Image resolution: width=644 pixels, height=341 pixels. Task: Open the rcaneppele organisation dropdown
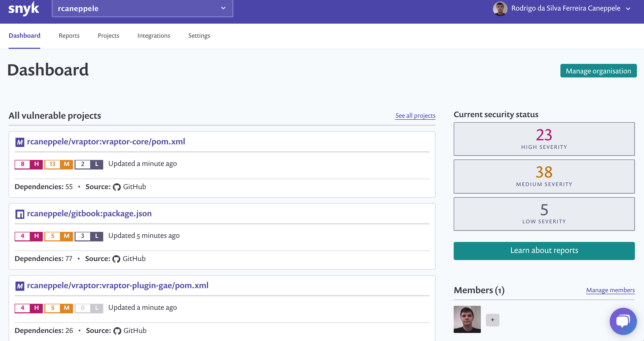tap(142, 8)
